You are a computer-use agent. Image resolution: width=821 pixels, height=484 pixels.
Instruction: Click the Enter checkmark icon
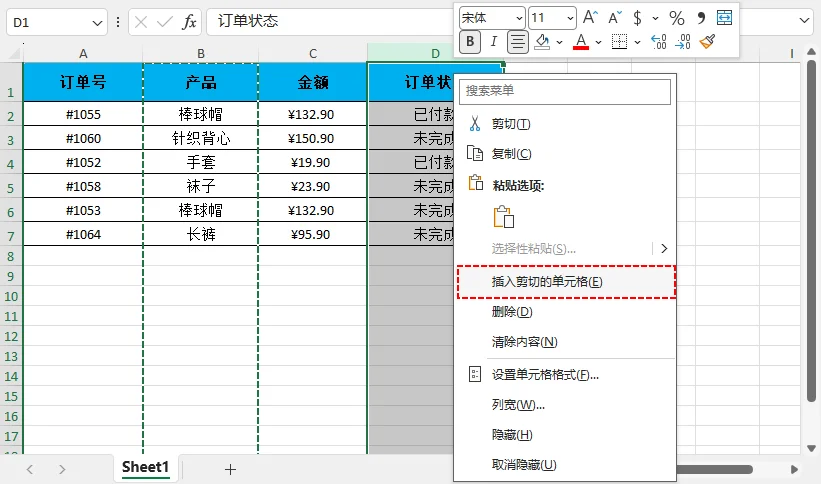coord(164,22)
